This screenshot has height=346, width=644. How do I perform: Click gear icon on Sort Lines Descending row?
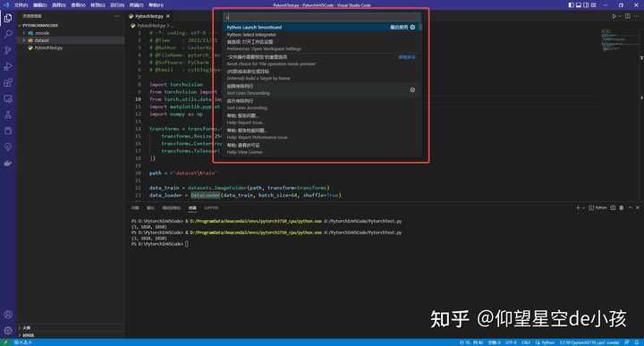coord(412,90)
